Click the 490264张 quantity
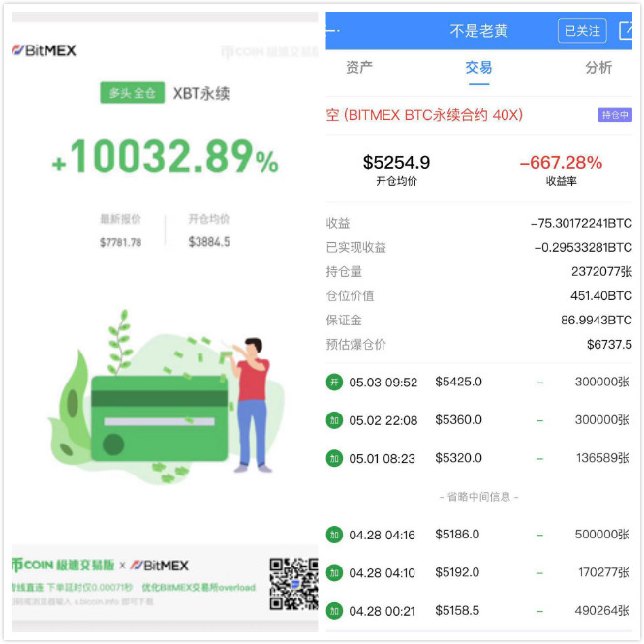 [x=602, y=611]
